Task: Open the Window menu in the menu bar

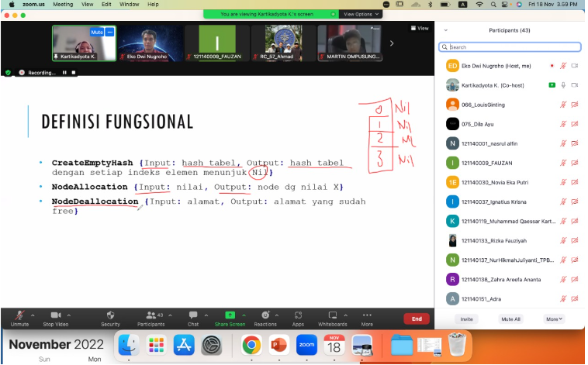Action: click(x=130, y=4)
